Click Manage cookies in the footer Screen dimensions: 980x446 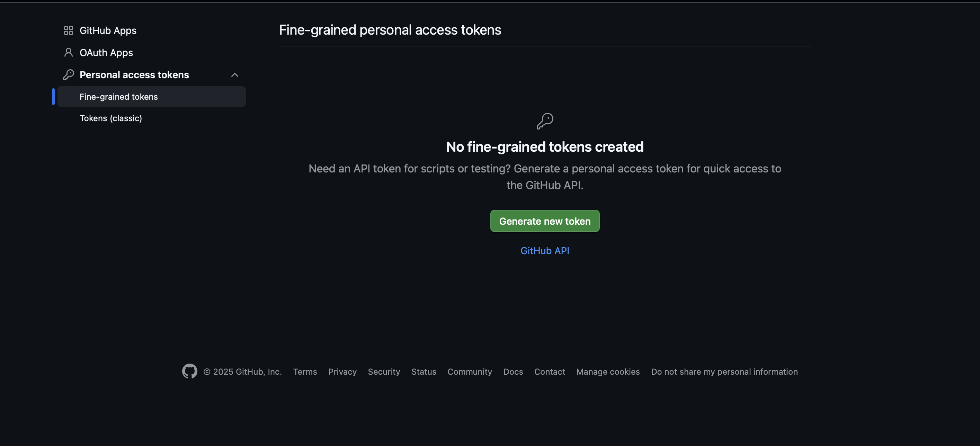[607, 372]
